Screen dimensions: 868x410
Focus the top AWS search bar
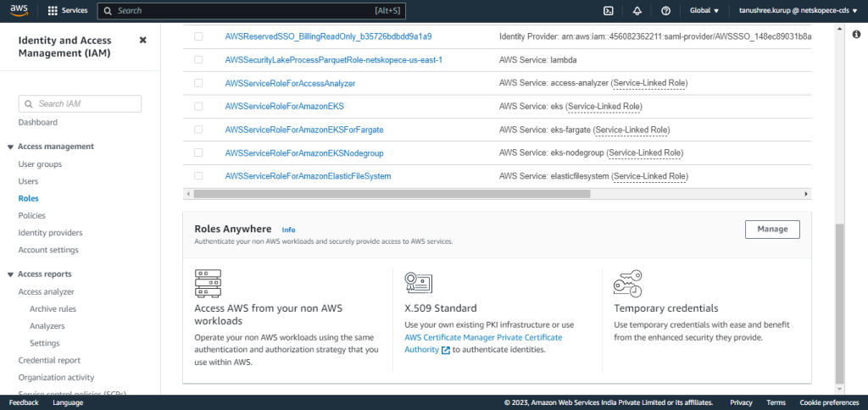[x=251, y=10]
